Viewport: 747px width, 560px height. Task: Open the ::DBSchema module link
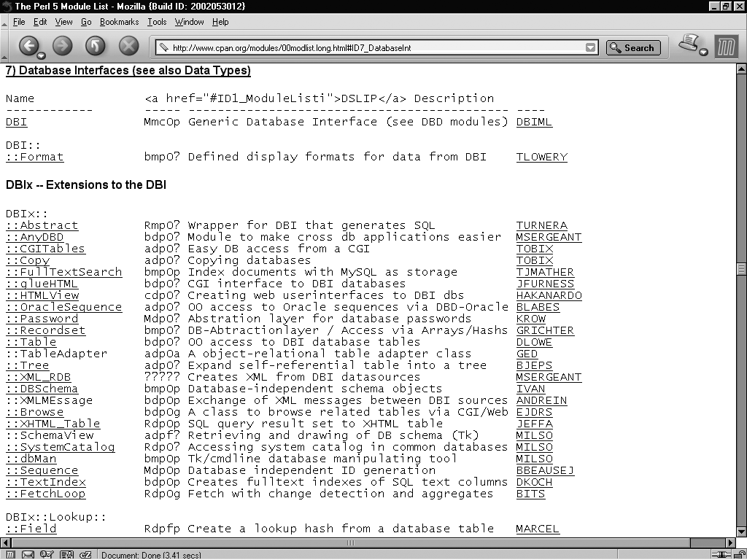[42, 389]
